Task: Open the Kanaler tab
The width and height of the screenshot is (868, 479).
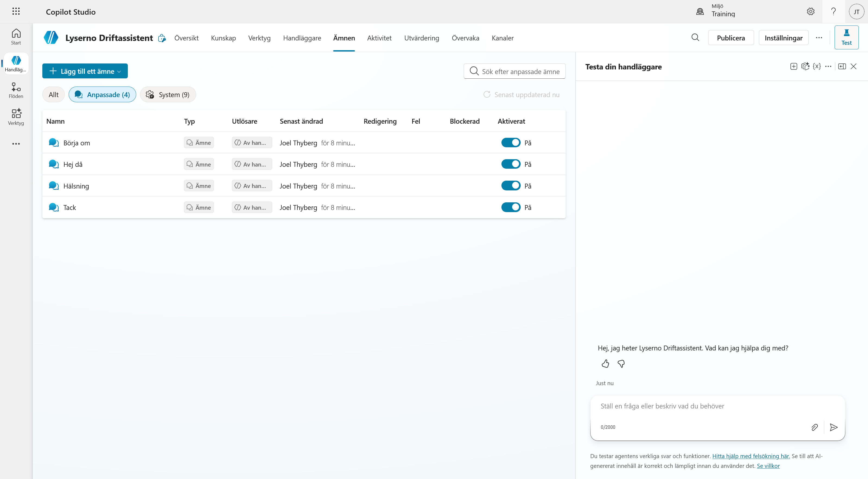Action: [503, 38]
